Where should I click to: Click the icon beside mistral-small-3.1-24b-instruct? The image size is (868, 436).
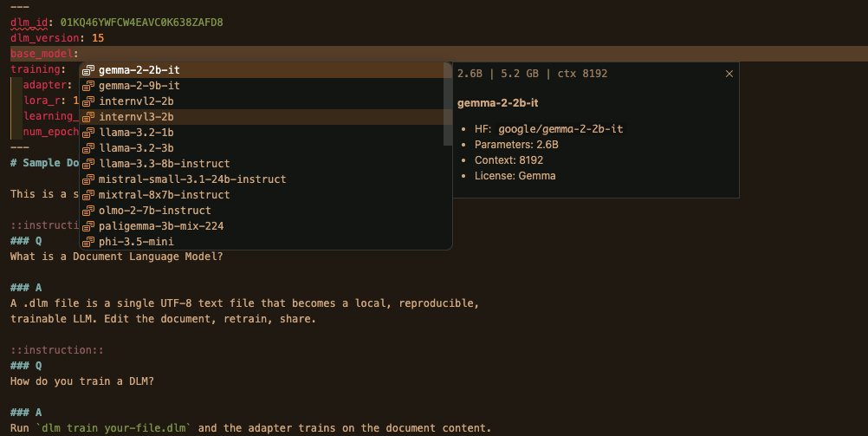(88, 179)
